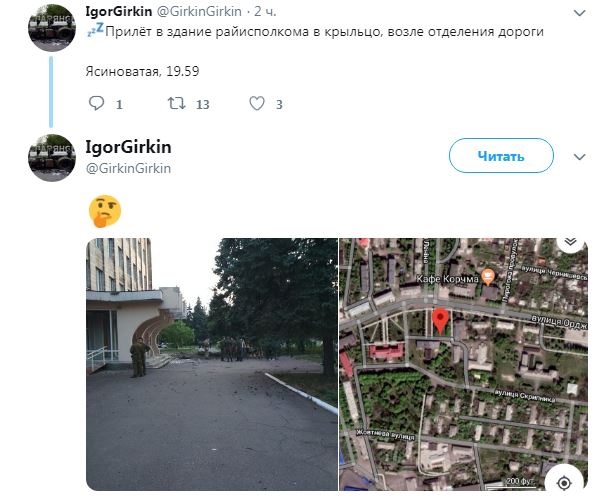Click the thinking face emoji
Screen dimensions: 616x502
pyautogui.click(x=105, y=211)
